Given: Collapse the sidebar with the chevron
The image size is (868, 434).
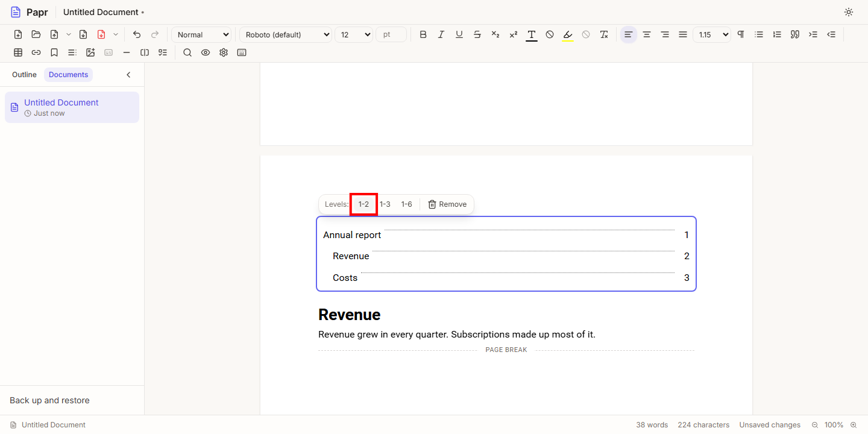Looking at the screenshot, I should [128, 75].
